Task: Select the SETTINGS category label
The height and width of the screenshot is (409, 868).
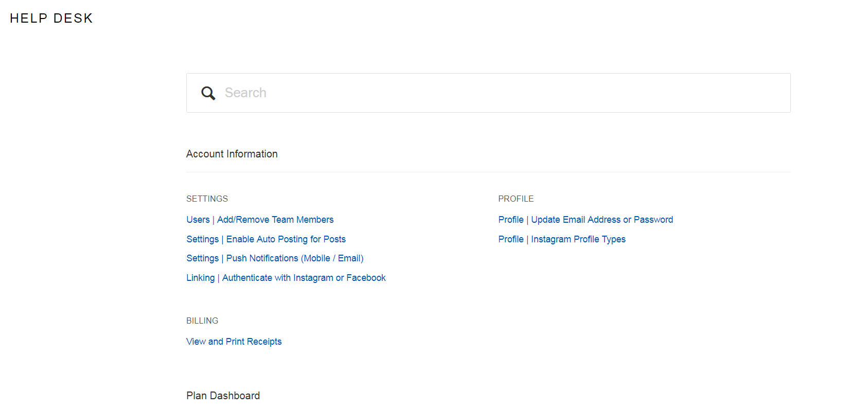Action: [x=207, y=199]
